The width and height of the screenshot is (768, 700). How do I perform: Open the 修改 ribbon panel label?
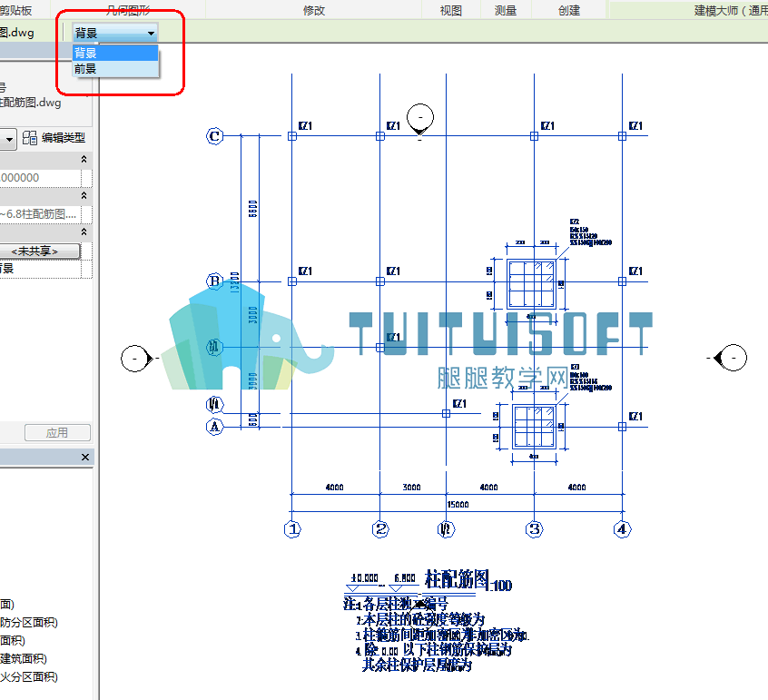[314, 10]
